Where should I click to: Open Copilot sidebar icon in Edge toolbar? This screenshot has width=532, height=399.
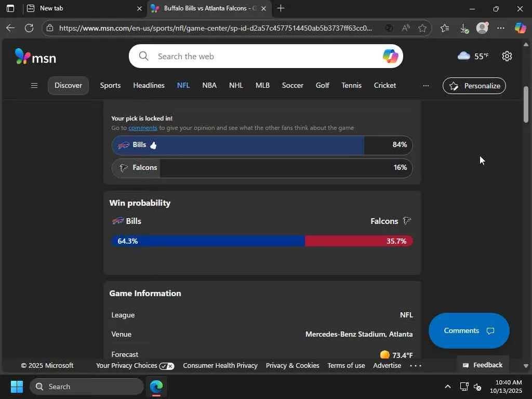click(520, 28)
